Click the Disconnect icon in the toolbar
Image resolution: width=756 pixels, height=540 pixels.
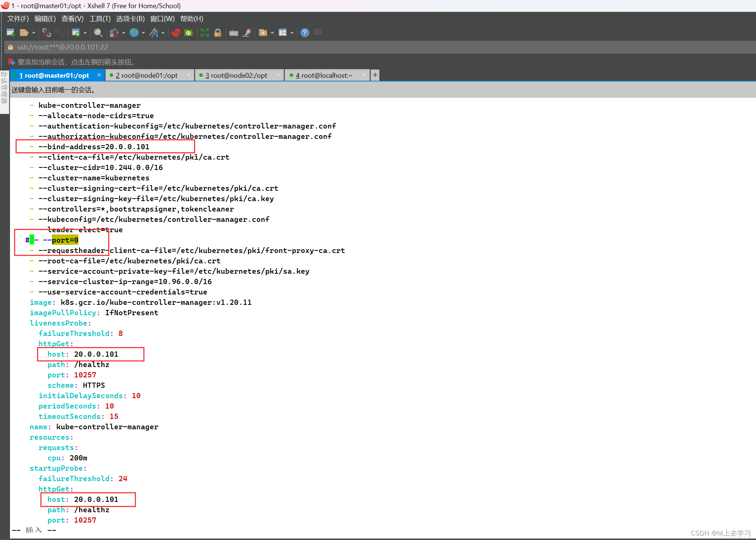click(x=46, y=33)
